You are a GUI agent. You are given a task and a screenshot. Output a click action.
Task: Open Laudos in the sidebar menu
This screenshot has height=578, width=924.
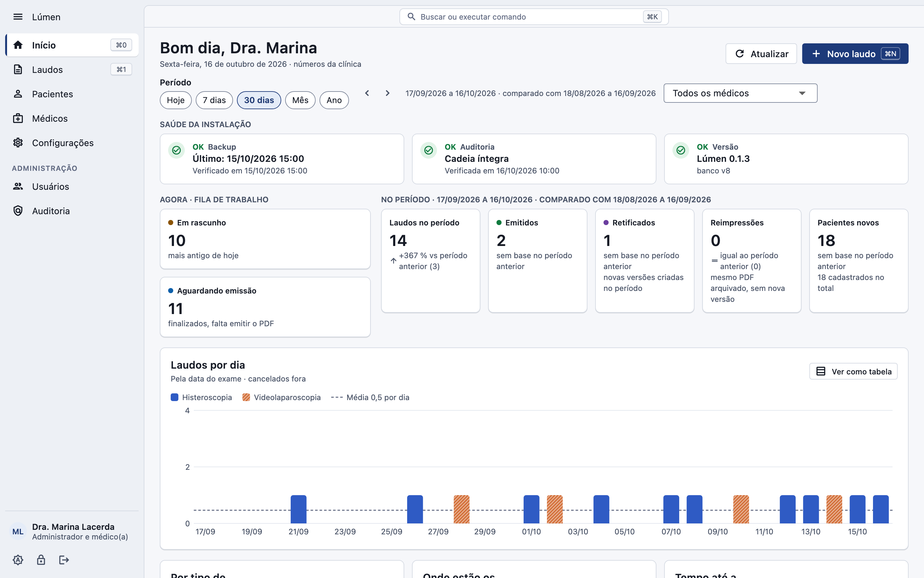pos(72,70)
